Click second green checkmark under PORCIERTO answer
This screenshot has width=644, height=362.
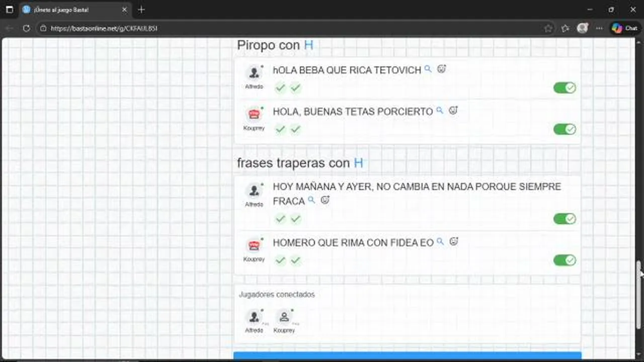[x=295, y=129]
